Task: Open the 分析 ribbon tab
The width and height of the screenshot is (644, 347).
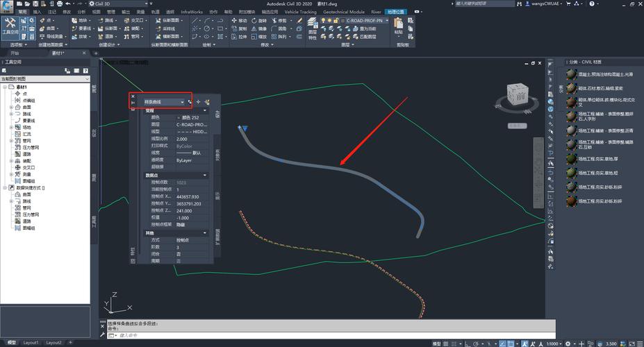Action: (81, 12)
